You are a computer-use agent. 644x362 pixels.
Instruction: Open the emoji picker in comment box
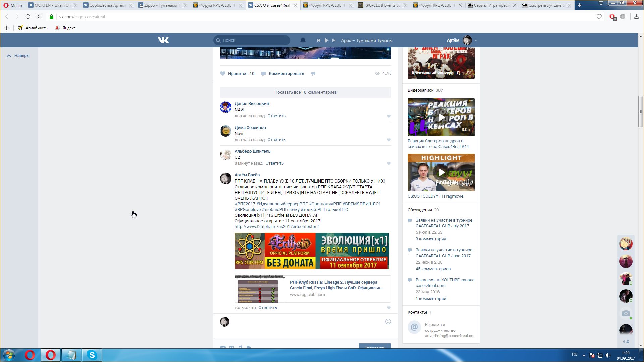tap(388, 322)
